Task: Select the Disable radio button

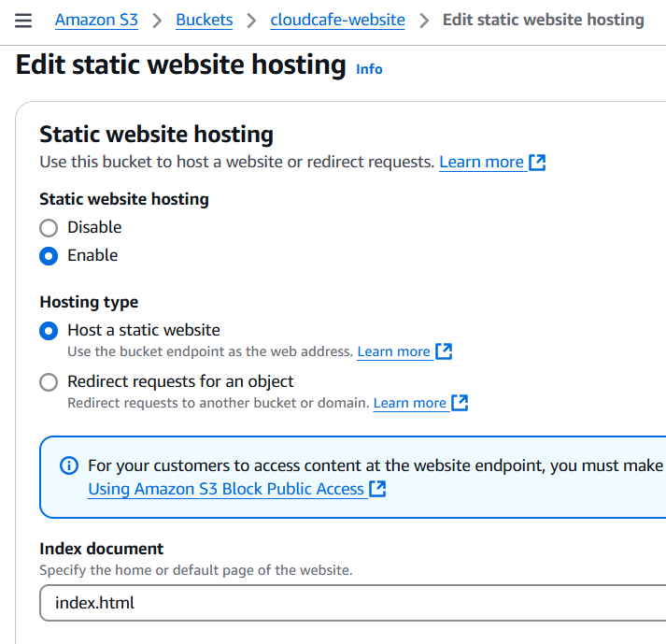Action: 49,228
